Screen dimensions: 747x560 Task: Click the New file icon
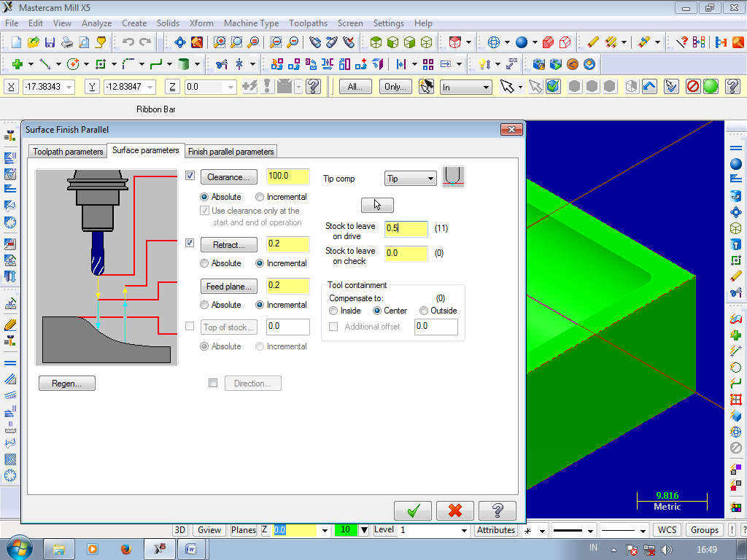[16, 42]
